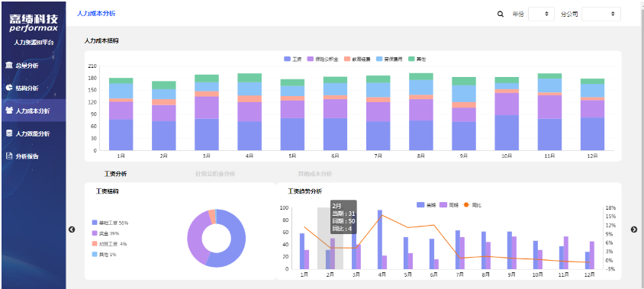This screenshot has height=289, width=644.
Task: Open 分析报告 via its document icon
Action: point(9,156)
